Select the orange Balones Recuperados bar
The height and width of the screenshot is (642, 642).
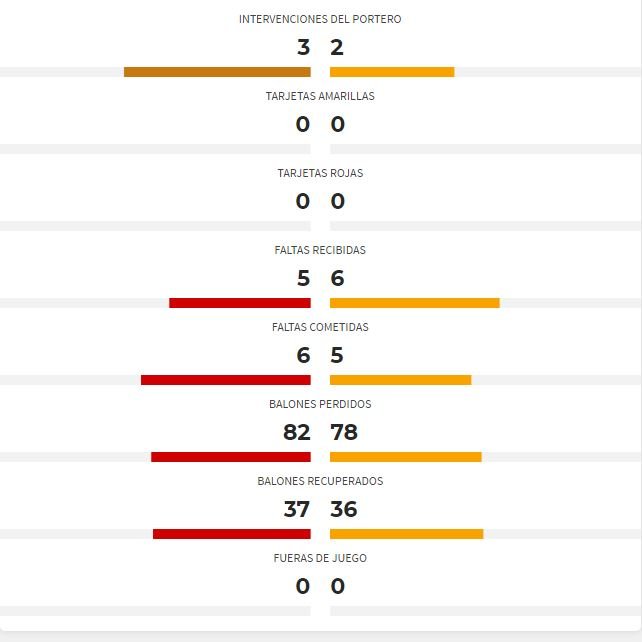tap(407, 534)
